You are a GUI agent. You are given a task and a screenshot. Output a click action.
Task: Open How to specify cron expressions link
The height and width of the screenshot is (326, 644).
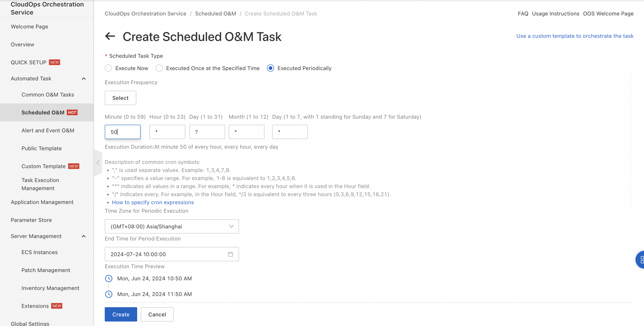pos(153,202)
